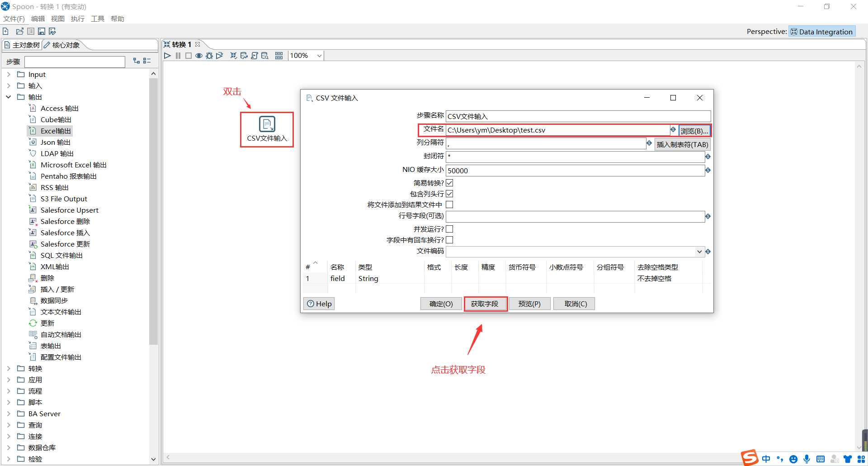This screenshot has width=868, height=466.
Task: Click variable diamond icon beside NIO 缓存大小
Action: pyautogui.click(x=708, y=170)
